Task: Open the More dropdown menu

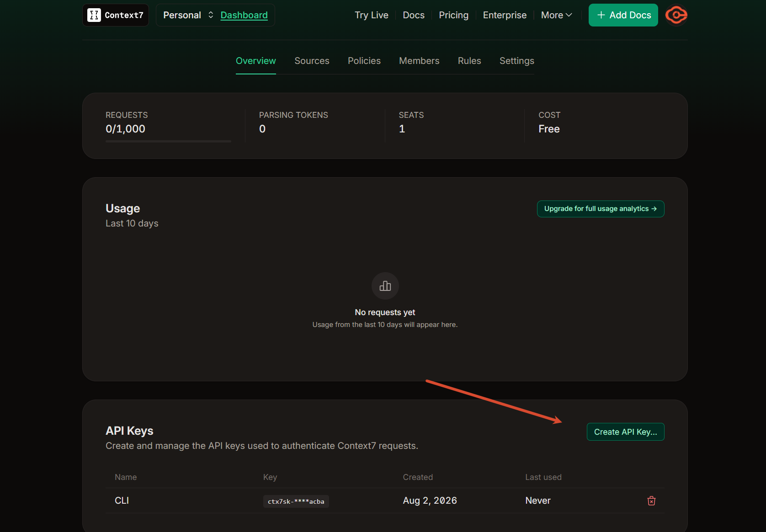Action: 556,15
